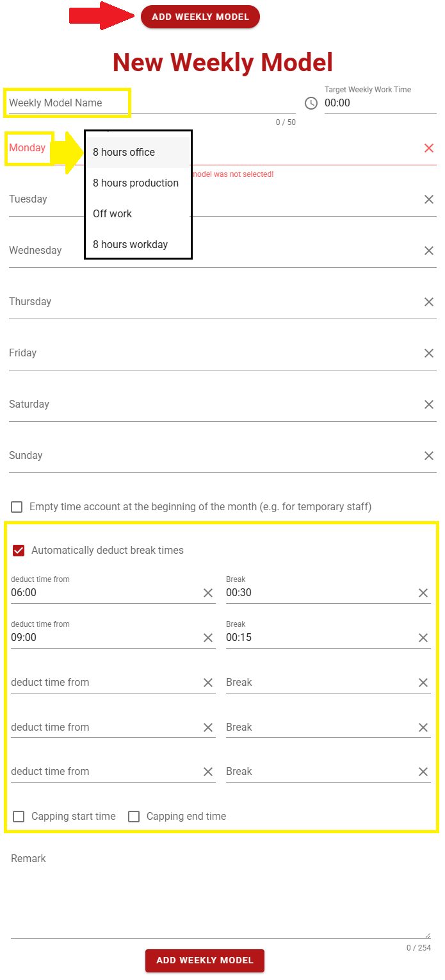Click the clock icon beside Target Weekly Work Time
This screenshot has width=445, height=980.
point(311,103)
